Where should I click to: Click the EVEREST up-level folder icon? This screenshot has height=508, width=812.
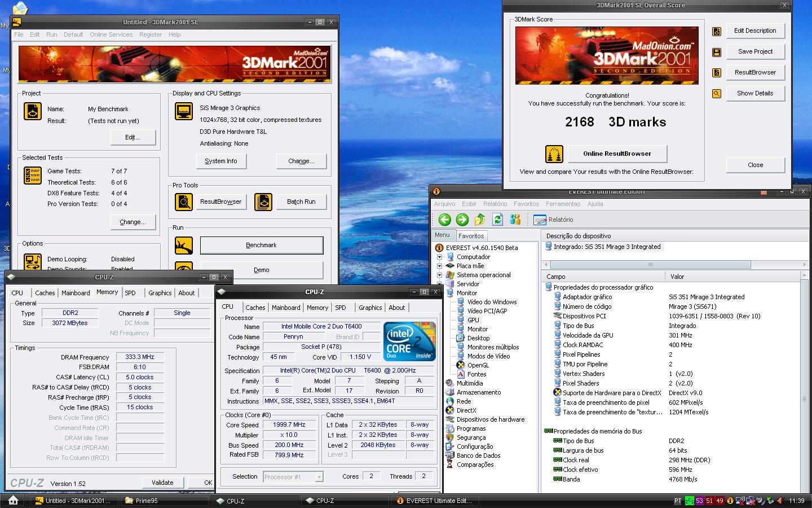click(x=480, y=220)
